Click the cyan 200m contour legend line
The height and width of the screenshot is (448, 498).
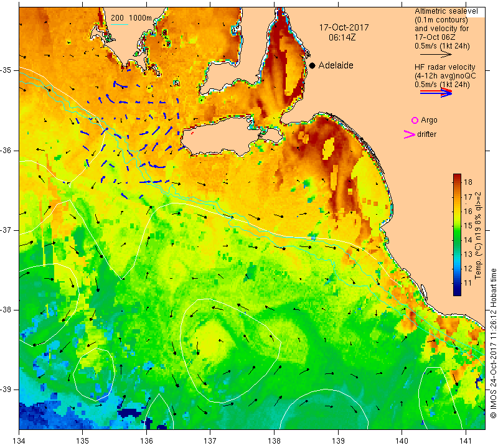point(120,24)
